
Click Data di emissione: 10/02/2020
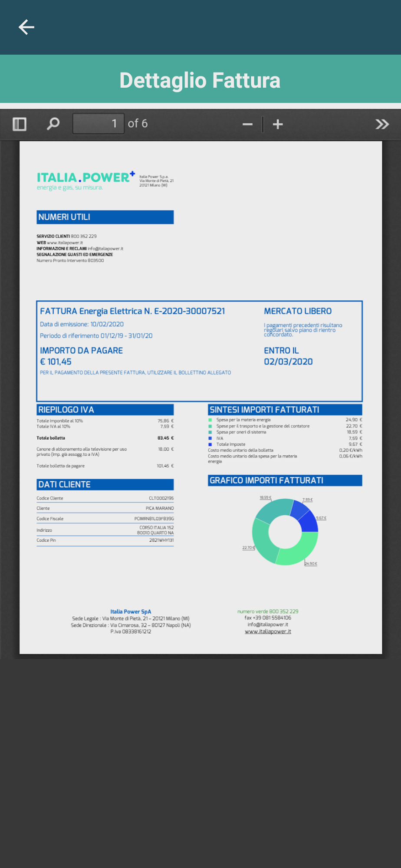[x=82, y=324]
